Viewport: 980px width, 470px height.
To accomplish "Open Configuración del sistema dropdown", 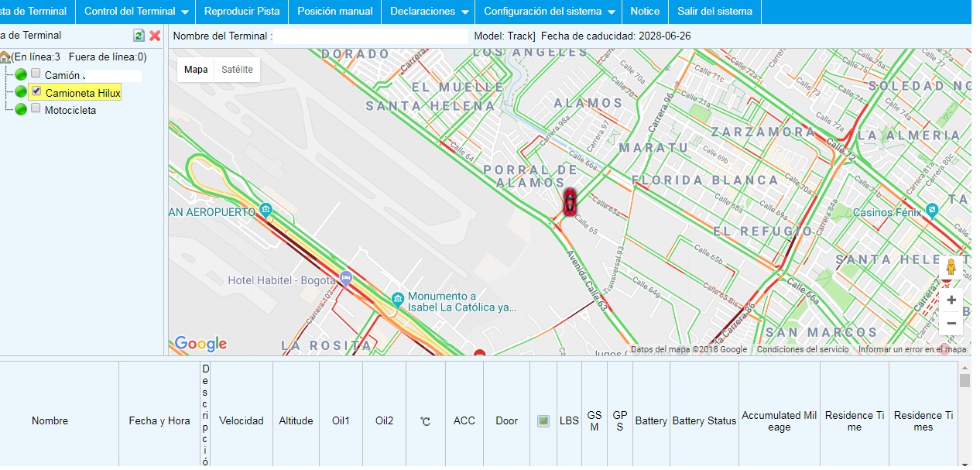I will click(549, 12).
